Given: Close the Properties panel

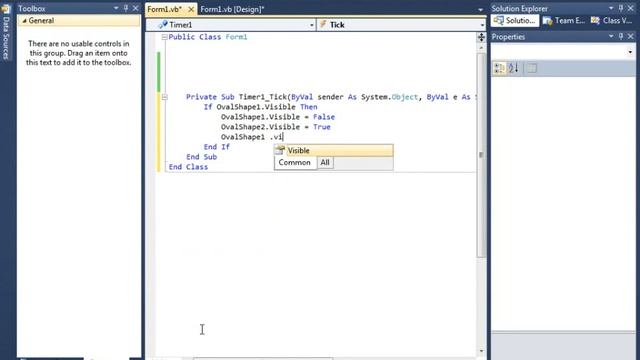Looking at the screenshot, I should tap(631, 36).
